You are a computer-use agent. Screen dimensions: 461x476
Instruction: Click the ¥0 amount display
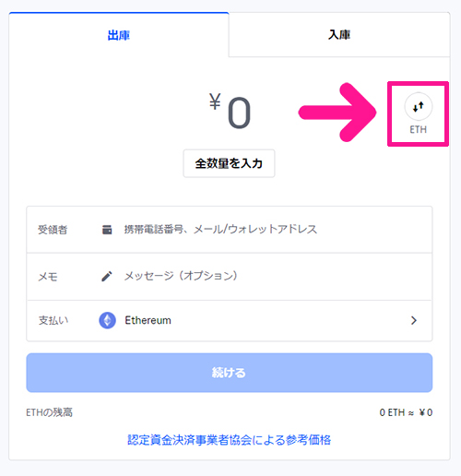(230, 111)
